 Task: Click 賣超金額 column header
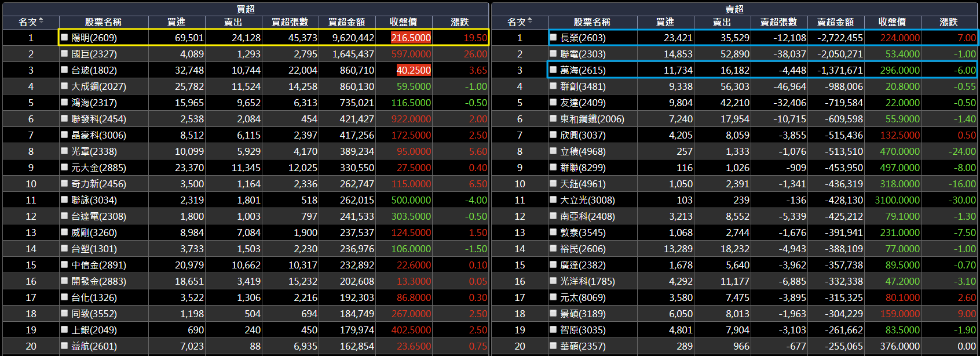836,22
